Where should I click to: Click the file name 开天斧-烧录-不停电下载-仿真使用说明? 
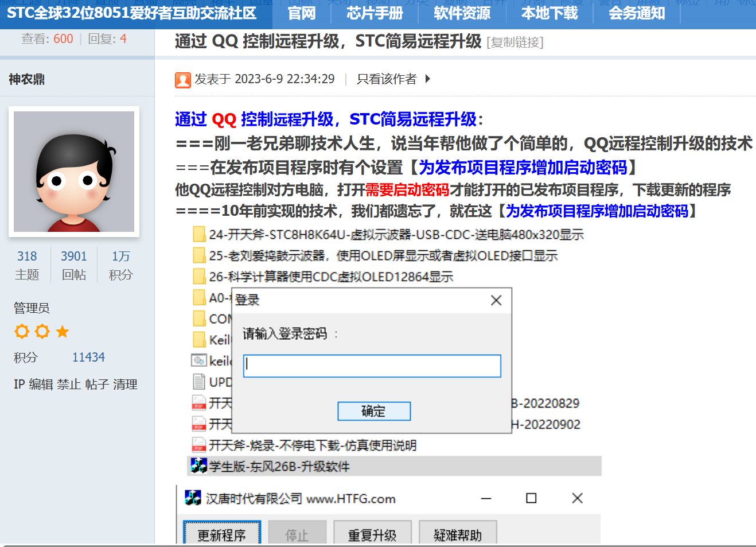click(x=313, y=445)
